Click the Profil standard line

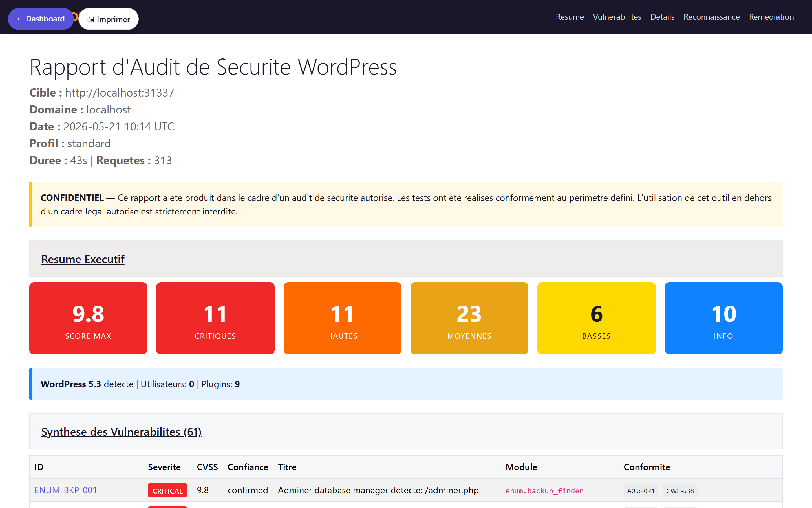(x=70, y=143)
